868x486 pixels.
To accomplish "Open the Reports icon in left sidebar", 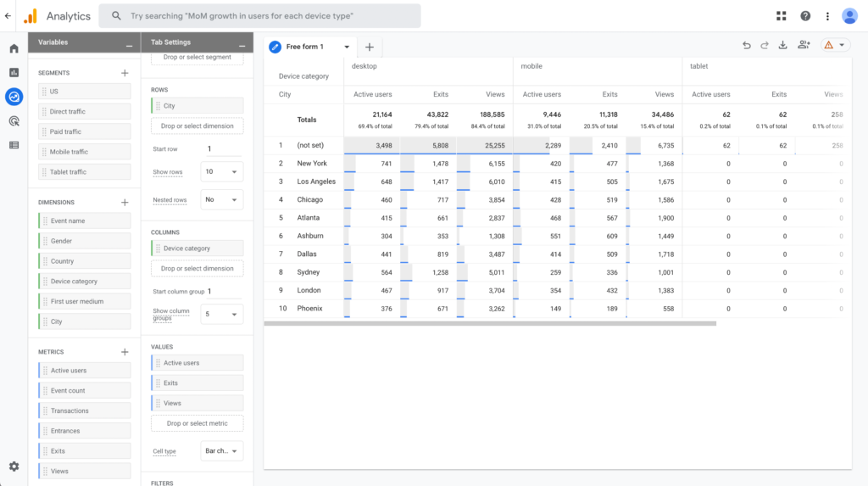I will (14, 73).
